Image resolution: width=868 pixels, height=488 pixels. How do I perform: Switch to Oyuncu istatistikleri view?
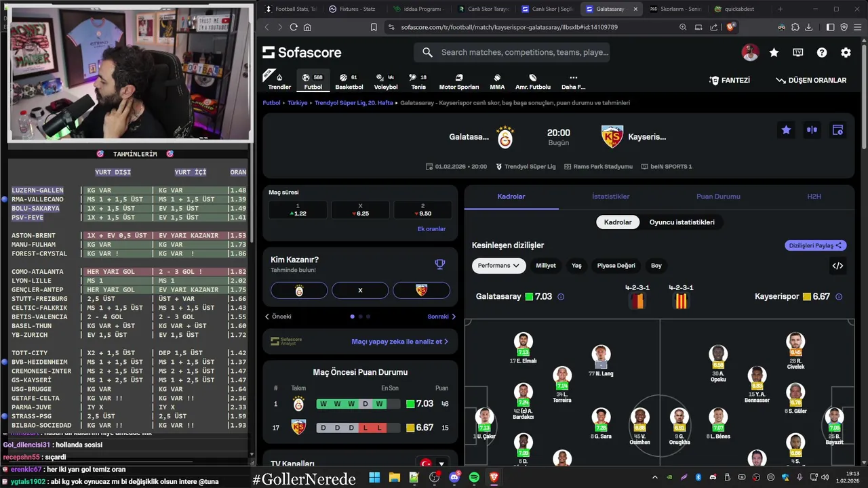tap(682, 222)
